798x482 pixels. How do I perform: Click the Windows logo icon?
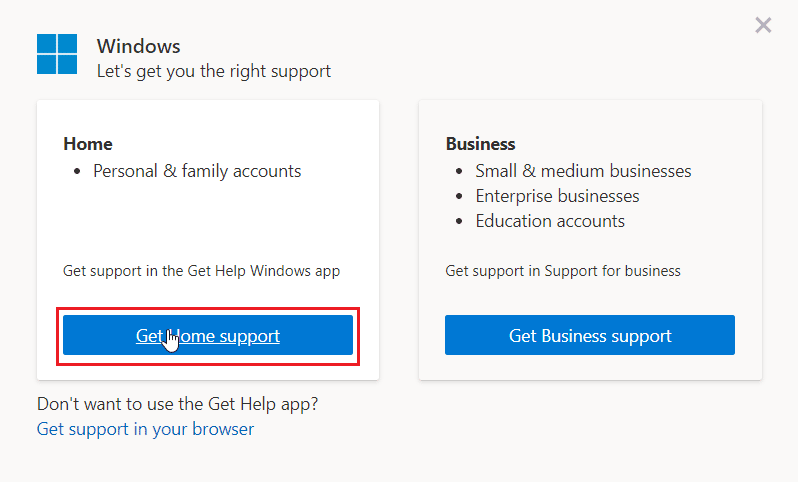click(57, 54)
